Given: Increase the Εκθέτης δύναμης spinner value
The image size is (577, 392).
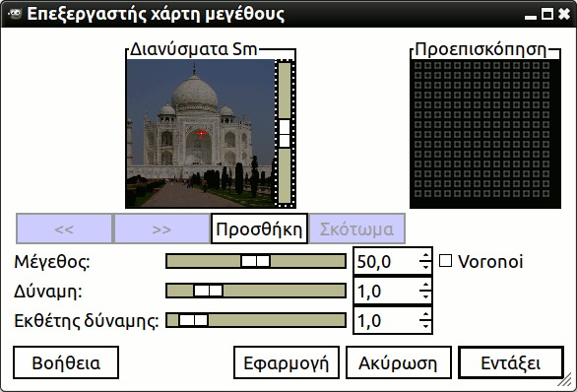Looking at the screenshot, I should tap(425, 315).
